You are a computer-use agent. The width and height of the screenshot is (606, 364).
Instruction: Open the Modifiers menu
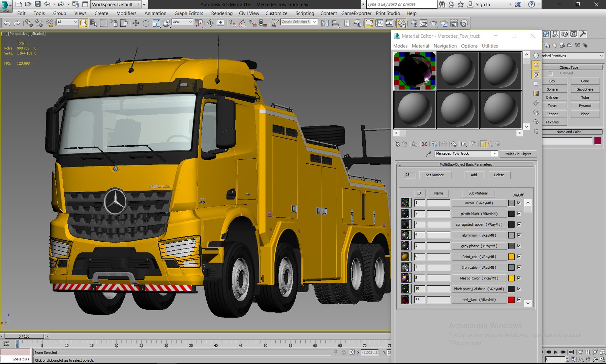pos(126,13)
